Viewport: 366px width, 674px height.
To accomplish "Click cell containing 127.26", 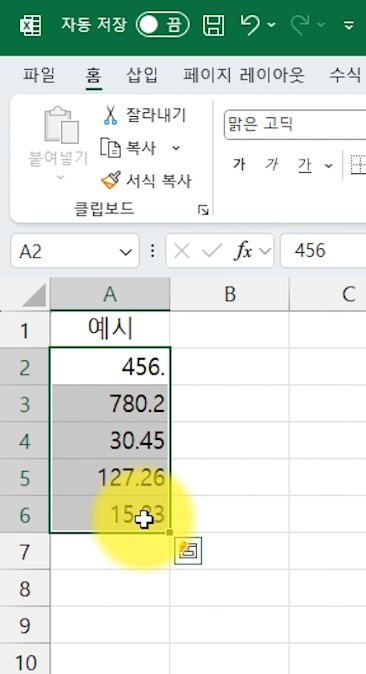I will point(110,478).
